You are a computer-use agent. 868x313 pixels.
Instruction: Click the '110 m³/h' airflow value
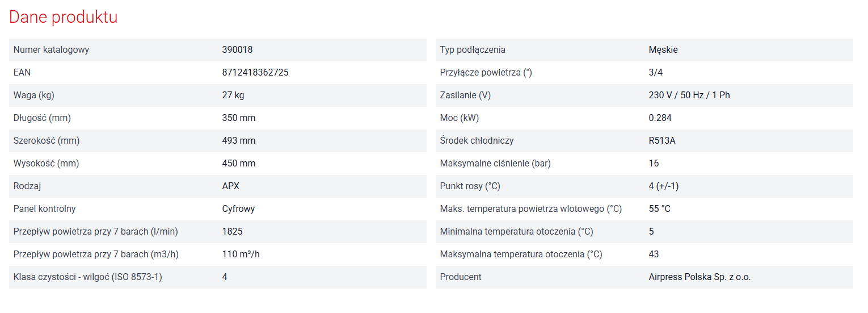click(x=241, y=254)
